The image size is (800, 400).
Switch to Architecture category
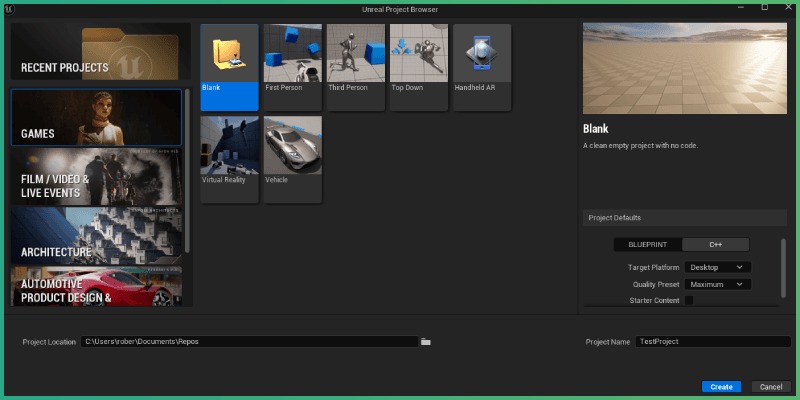click(96, 235)
